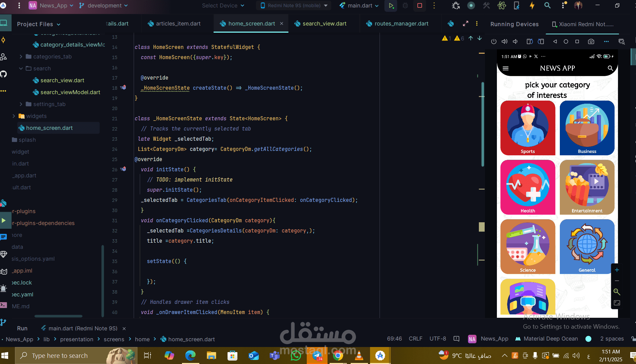Switch to the search_view.dart tab

pyautogui.click(x=320, y=23)
